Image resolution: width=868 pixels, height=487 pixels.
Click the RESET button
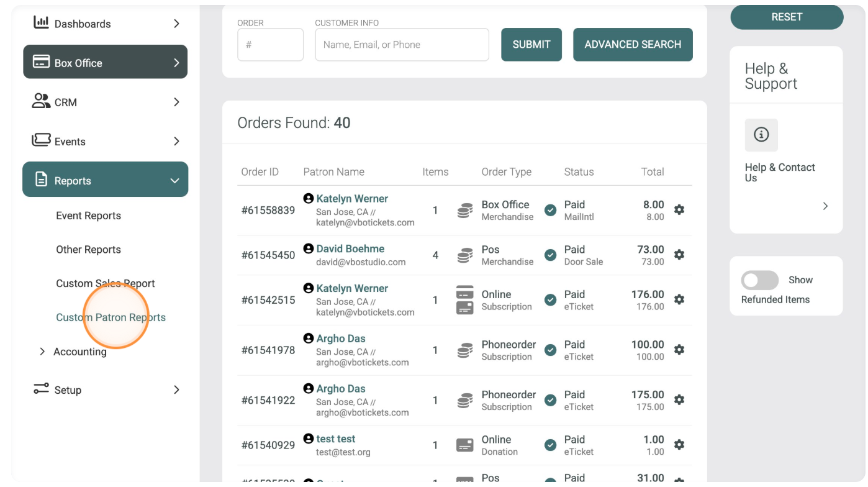pyautogui.click(x=787, y=17)
